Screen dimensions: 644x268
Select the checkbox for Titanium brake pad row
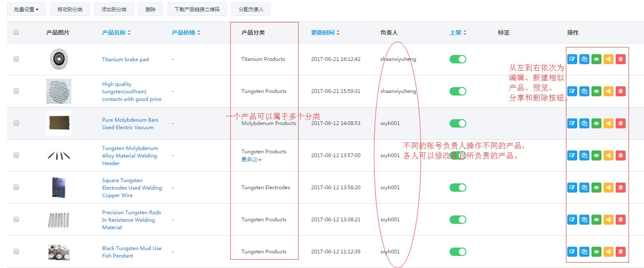[16, 59]
